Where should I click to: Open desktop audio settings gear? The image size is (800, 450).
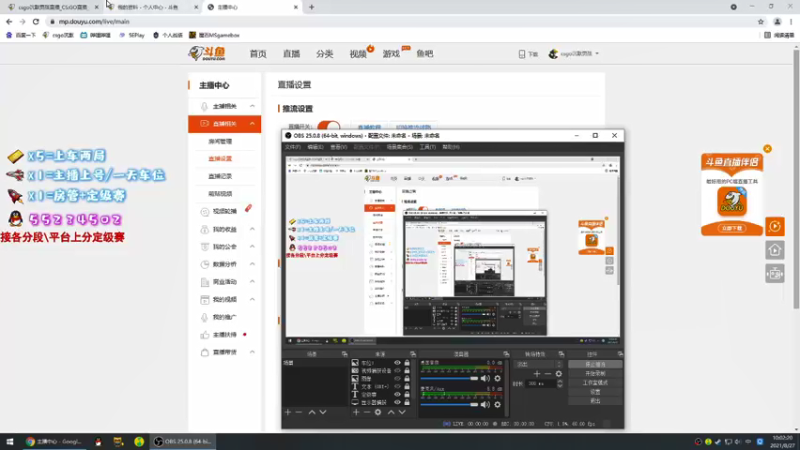pos(497,379)
